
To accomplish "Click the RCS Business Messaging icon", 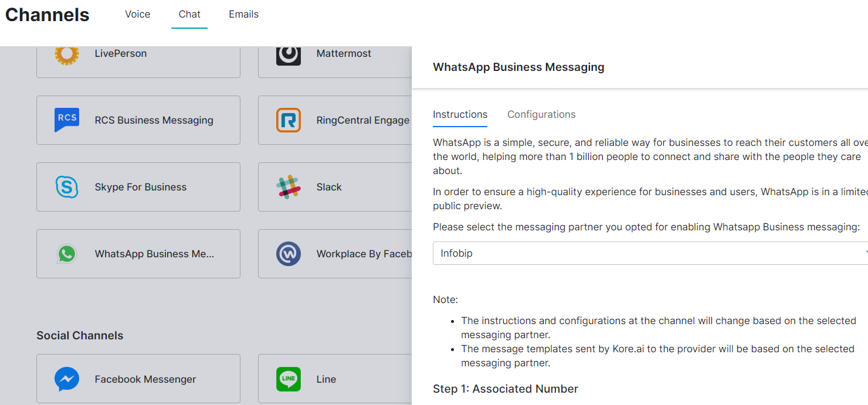I will (67, 120).
